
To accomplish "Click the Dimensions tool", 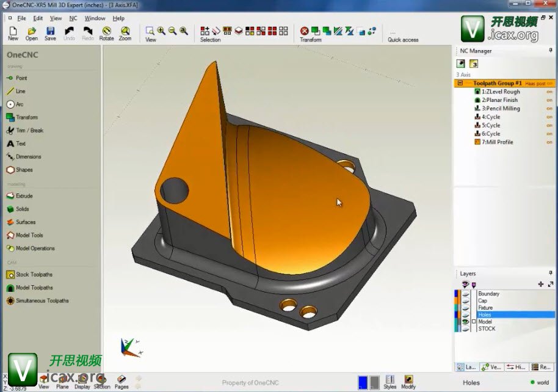I will (28, 157).
